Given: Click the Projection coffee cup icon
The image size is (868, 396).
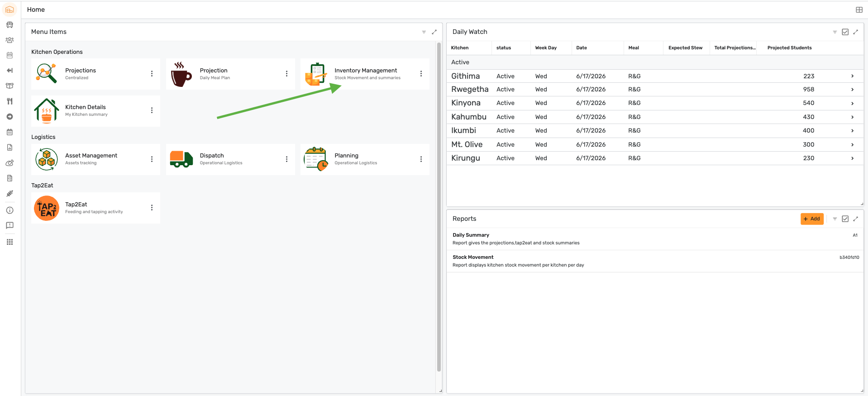Looking at the screenshot, I should pyautogui.click(x=181, y=74).
